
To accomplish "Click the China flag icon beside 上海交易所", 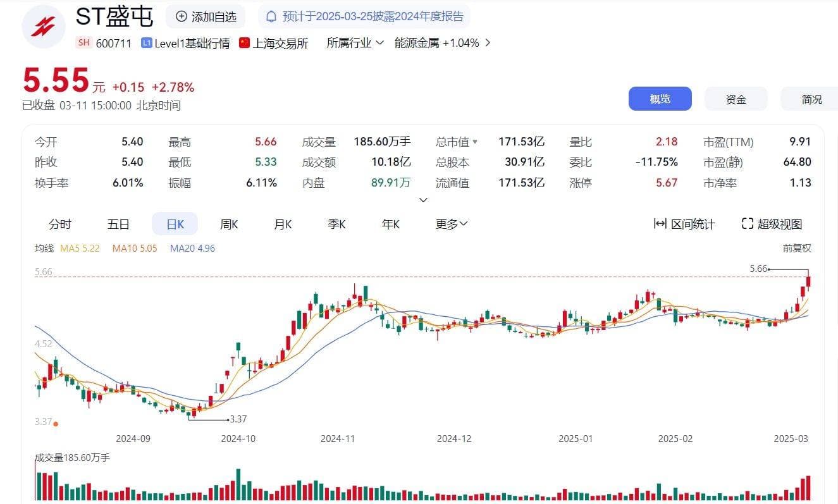I will click(x=245, y=43).
